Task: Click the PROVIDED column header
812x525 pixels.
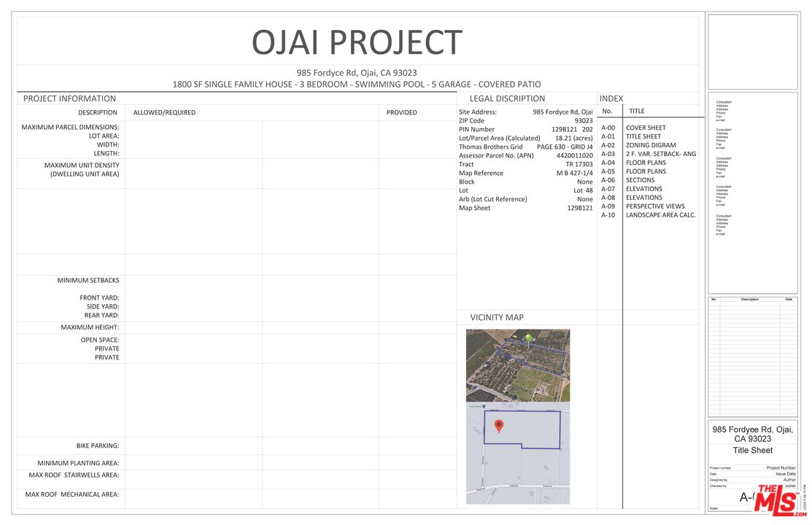Action: click(401, 112)
